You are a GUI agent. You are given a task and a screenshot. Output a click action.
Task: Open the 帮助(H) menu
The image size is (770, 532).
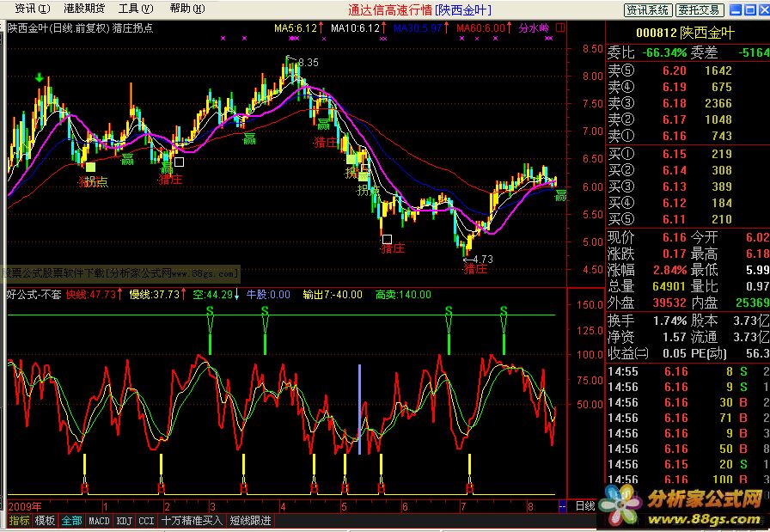[x=187, y=9]
